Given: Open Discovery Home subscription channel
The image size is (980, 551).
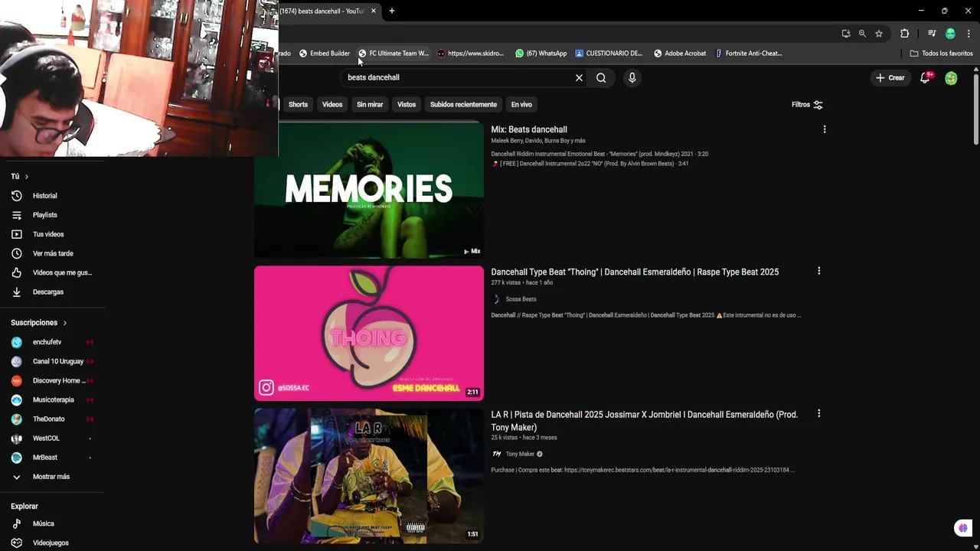Looking at the screenshot, I should (x=54, y=380).
